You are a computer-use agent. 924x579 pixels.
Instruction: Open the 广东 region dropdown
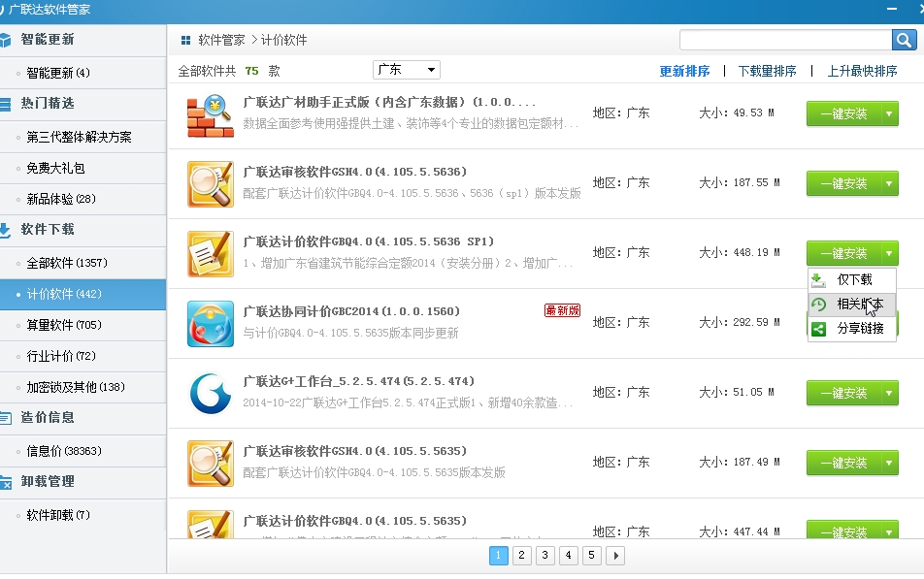[407, 70]
